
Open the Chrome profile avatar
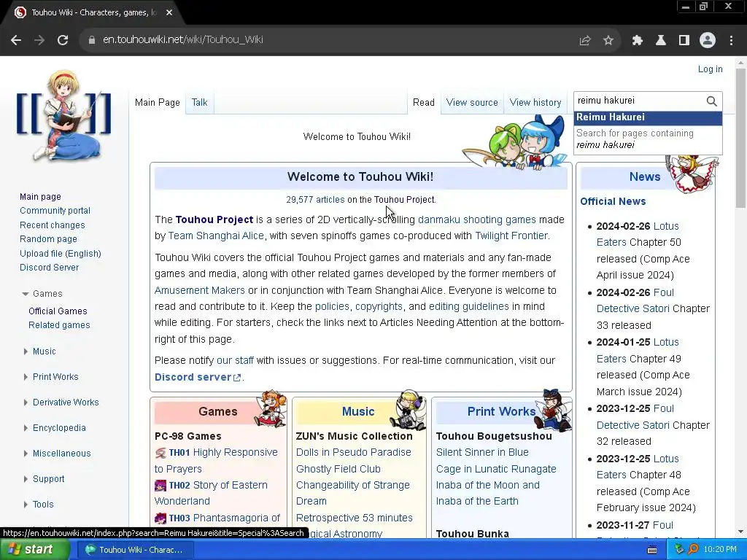(708, 41)
